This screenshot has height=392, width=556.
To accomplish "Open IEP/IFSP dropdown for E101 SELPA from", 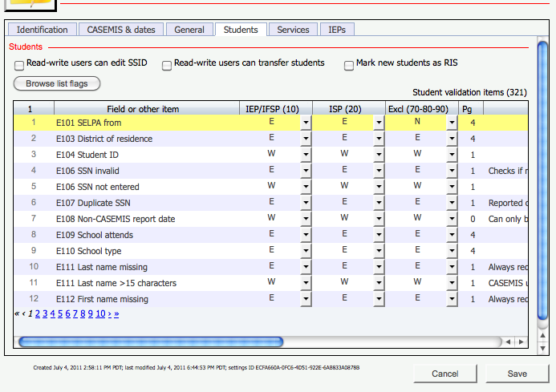I will 305,123.
